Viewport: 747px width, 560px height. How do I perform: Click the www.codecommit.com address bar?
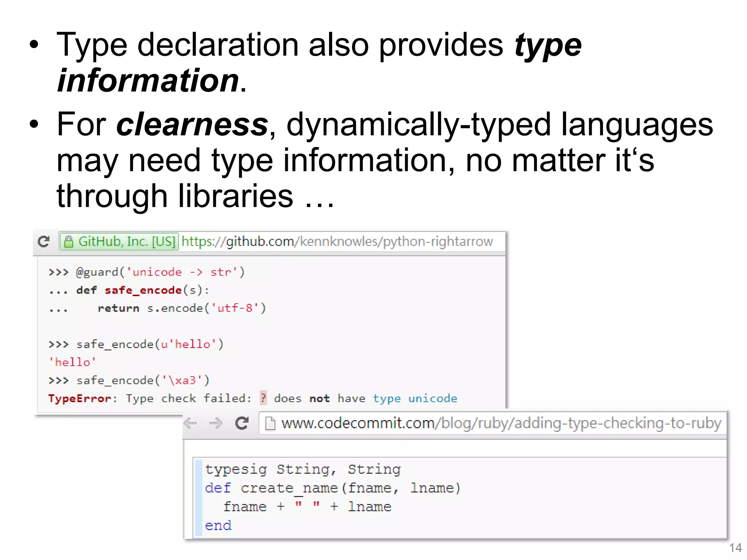coord(493,423)
